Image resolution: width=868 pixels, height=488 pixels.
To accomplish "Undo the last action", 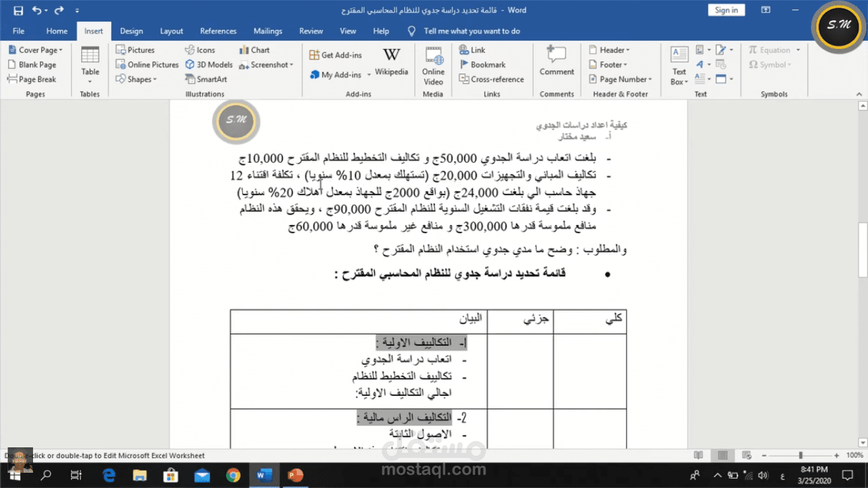I will [36, 10].
